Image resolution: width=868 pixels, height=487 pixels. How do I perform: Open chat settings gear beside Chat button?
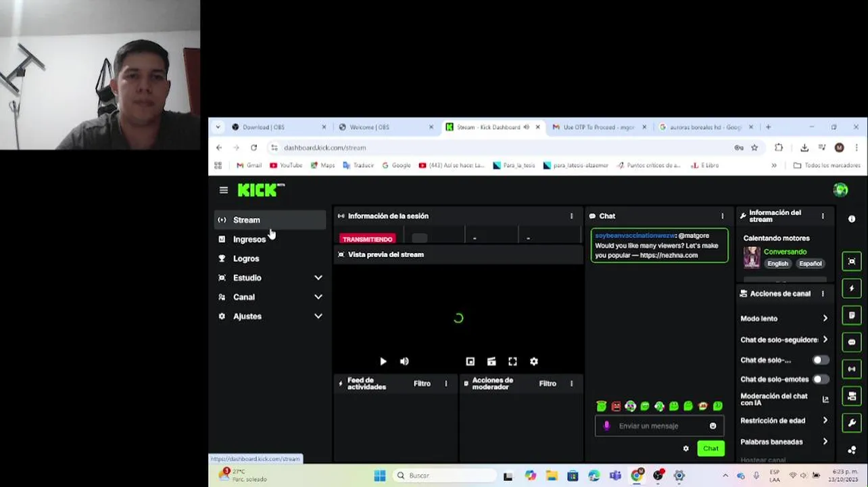click(x=686, y=448)
